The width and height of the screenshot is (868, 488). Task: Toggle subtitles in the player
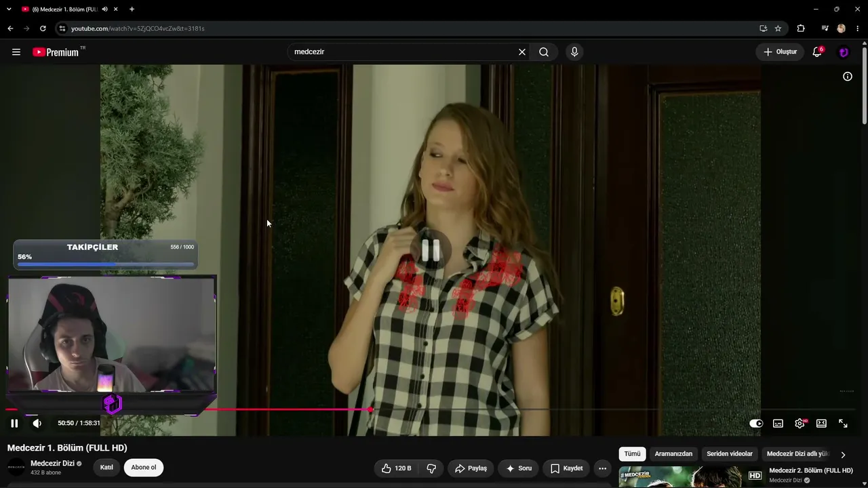(x=778, y=424)
